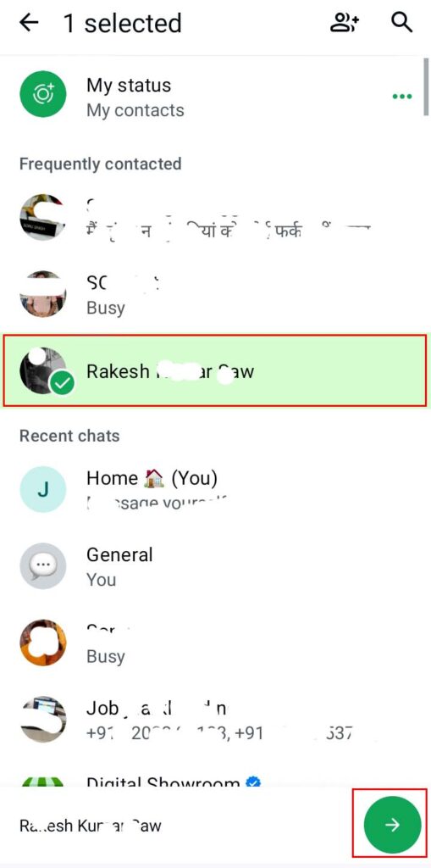431x868 pixels.
Task: Tap the General chat bubble avatar
Action: 43,565
